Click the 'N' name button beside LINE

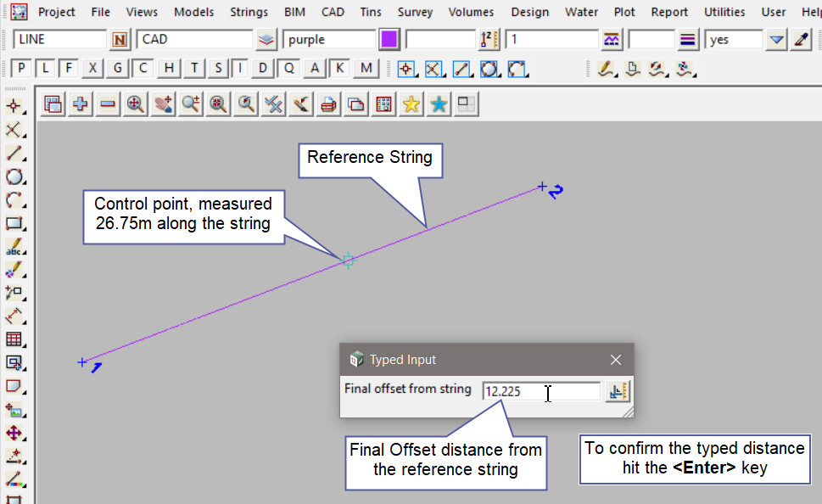coord(120,40)
